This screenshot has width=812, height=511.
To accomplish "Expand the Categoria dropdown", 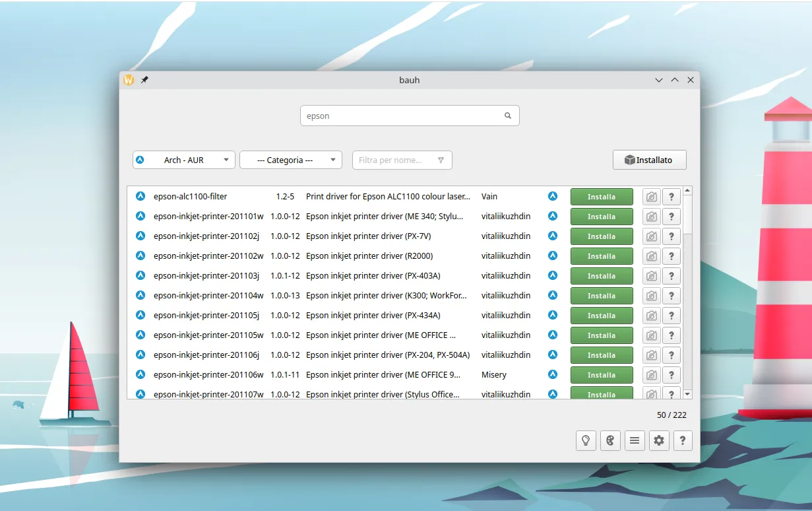I will pyautogui.click(x=290, y=160).
